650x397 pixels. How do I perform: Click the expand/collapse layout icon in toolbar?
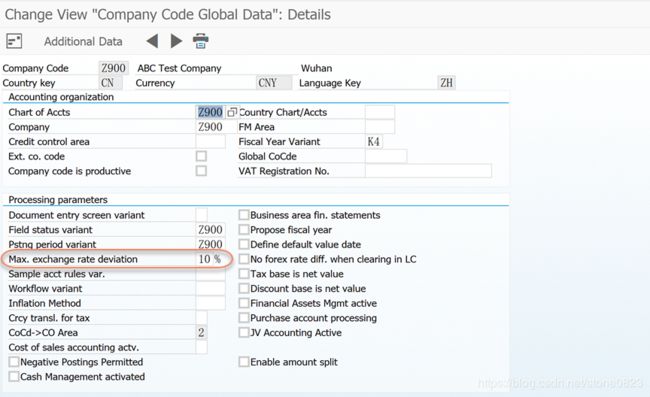tap(14, 41)
